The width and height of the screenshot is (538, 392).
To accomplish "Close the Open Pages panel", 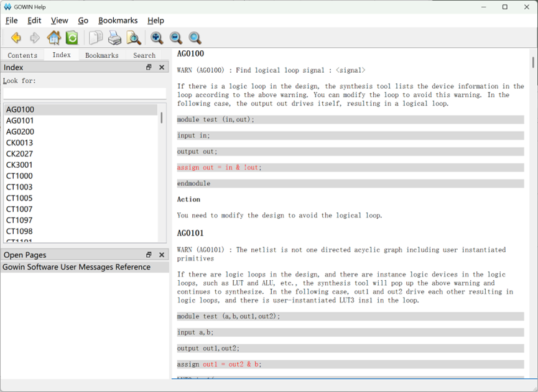I will tap(162, 255).
